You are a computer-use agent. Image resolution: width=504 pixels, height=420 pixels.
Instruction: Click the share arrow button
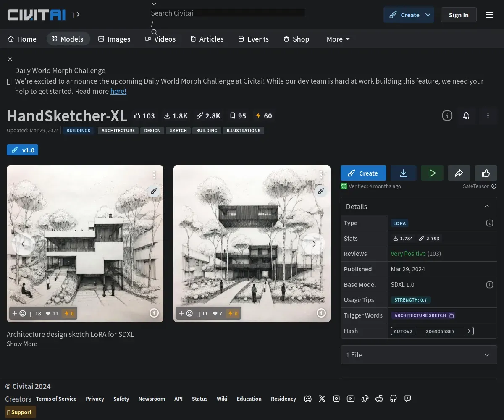(459, 173)
